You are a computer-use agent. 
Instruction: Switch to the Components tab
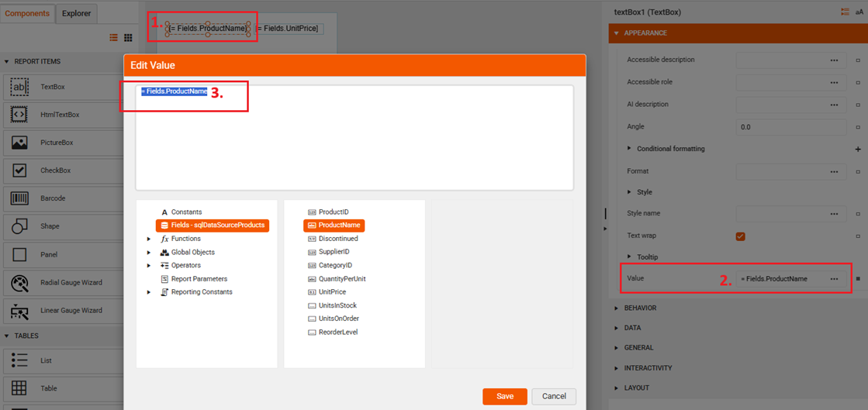28,13
